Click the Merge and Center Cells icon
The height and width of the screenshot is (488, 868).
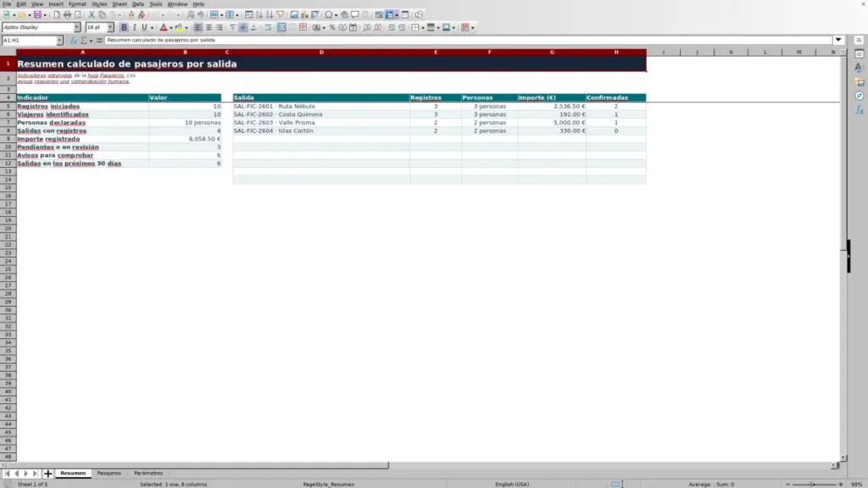281,27
